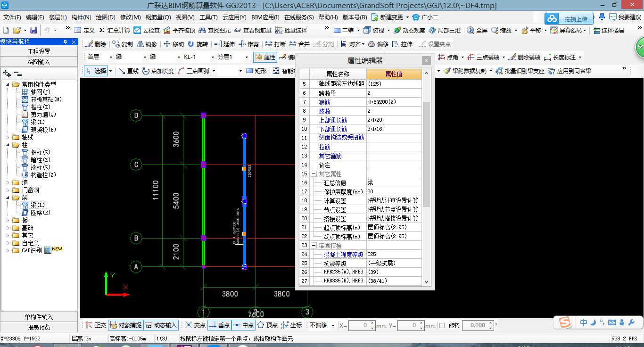Click the 绘图输入 navigation button
This screenshot has width=644, height=347.
coord(39,61)
